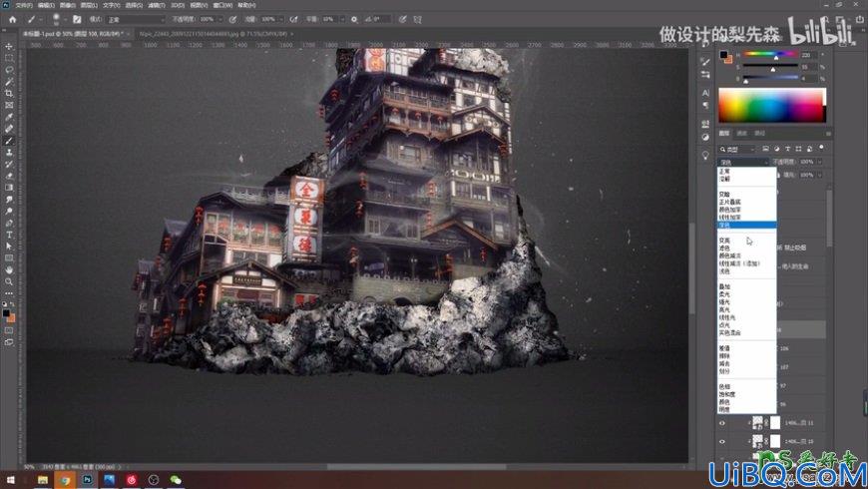Click the Home icon in options bar

[12, 19]
